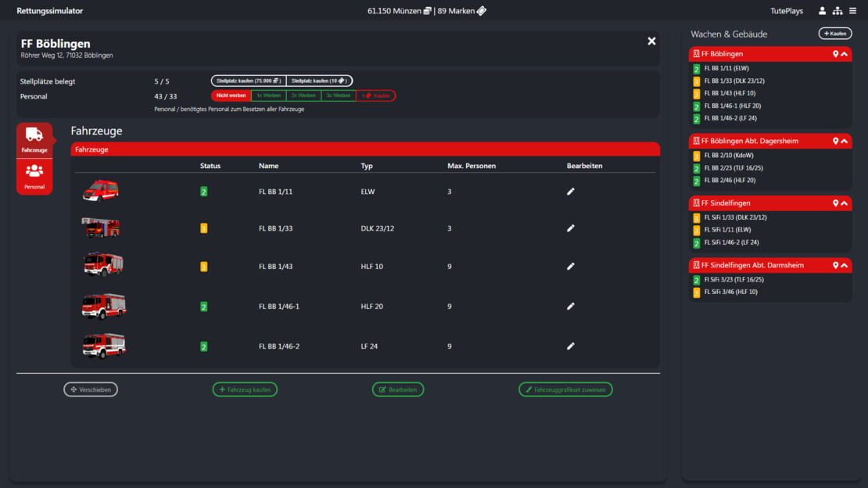Open edit for FL BB 1/46-1
This screenshot has height=488, width=868.
tap(570, 307)
